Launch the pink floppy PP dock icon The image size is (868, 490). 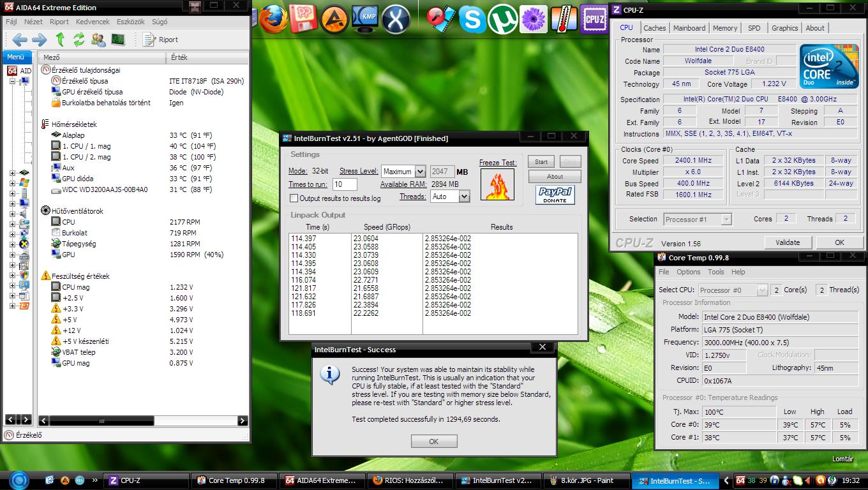303,19
